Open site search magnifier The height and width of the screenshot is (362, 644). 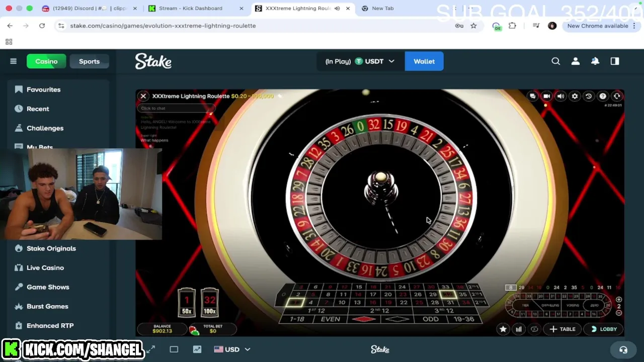pyautogui.click(x=555, y=61)
